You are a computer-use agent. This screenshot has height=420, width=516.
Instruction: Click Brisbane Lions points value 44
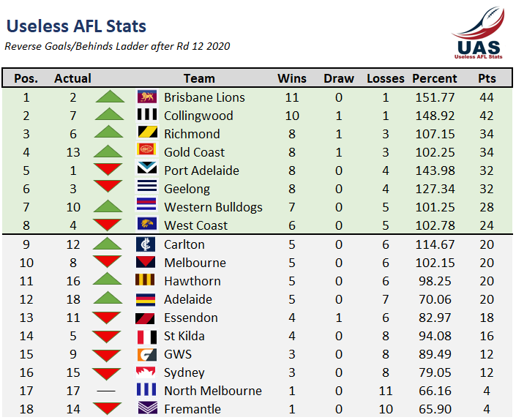coord(487,97)
